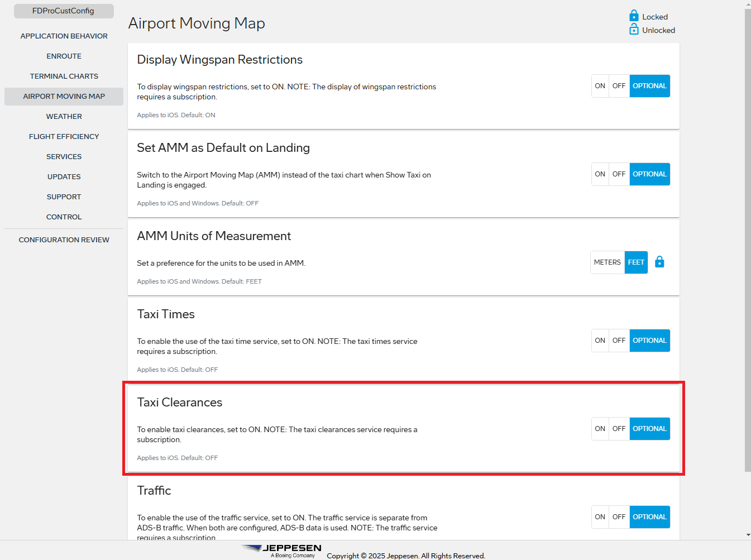Select OPTIONAL for Traffic service

click(x=649, y=517)
